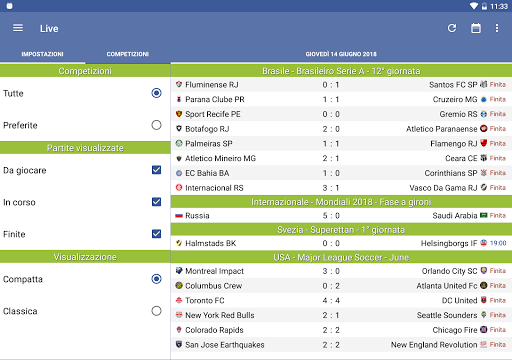Open the Toronto FC vs DC United match row

[341, 300]
